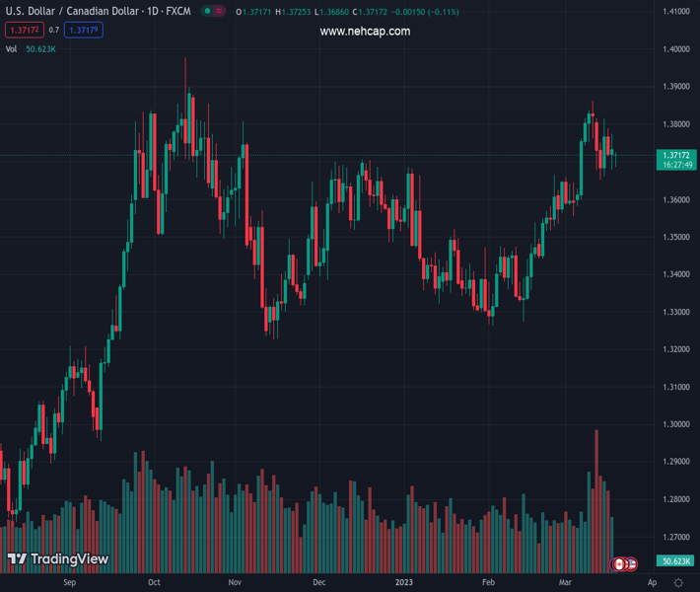Click the Mar label on time axis
This screenshot has height=592, width=700.
(x=565, y=583)
